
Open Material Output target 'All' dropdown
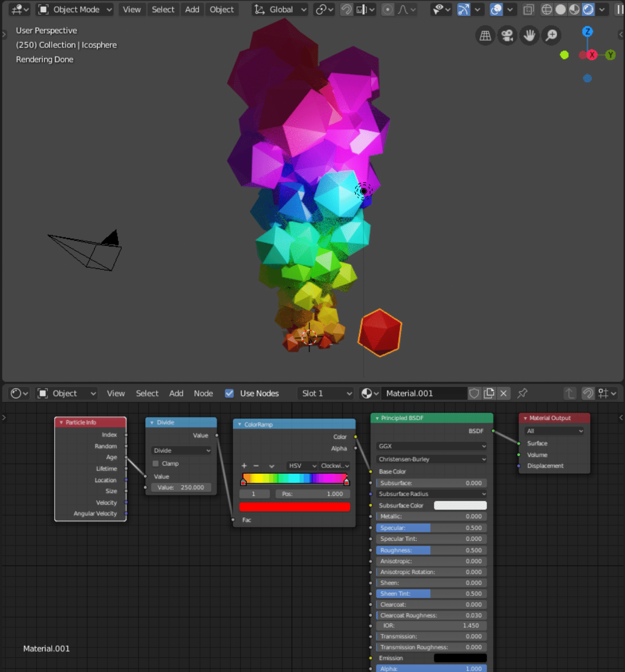click(554, 431)
